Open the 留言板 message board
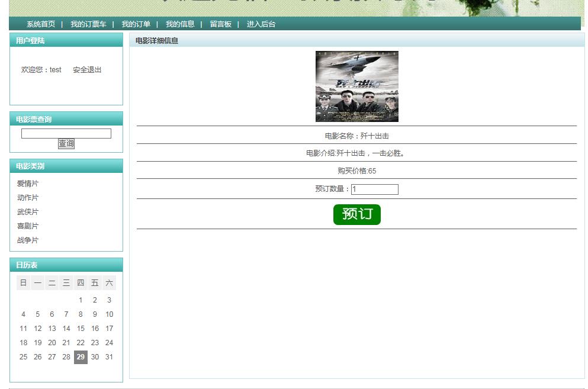The width and height of the screenshot is (588, 389). tap(220, 25)
